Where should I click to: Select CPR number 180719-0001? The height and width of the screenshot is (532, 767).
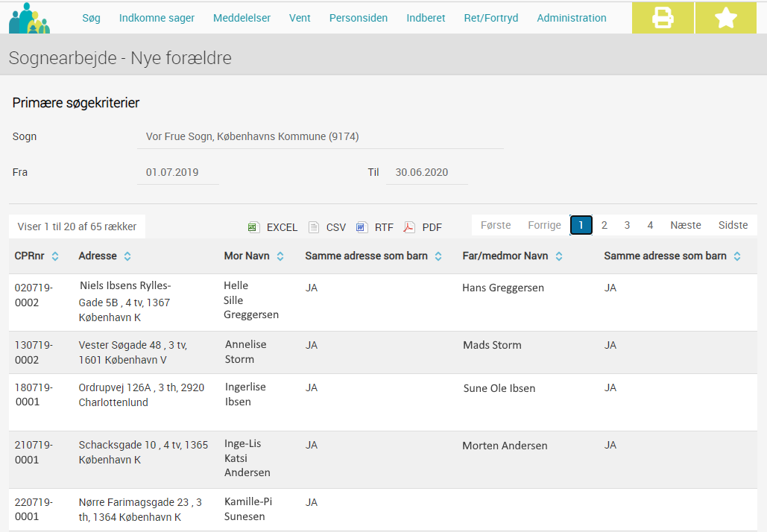click(34, 395)
